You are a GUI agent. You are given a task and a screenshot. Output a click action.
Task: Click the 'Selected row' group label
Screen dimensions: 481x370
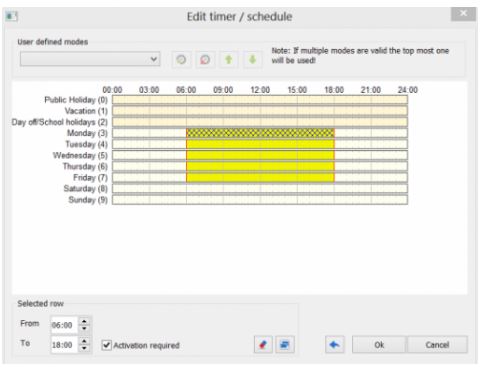point(40,304)
